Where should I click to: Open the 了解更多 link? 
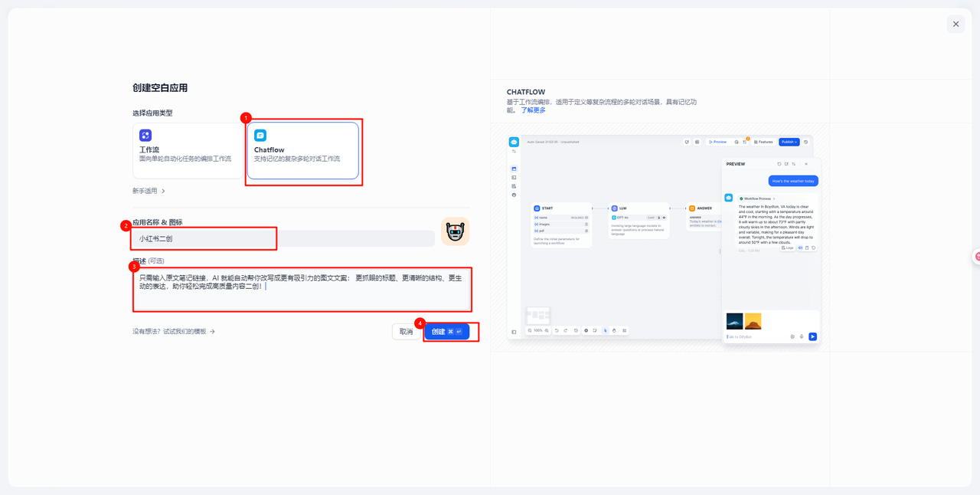coord(534,110)
